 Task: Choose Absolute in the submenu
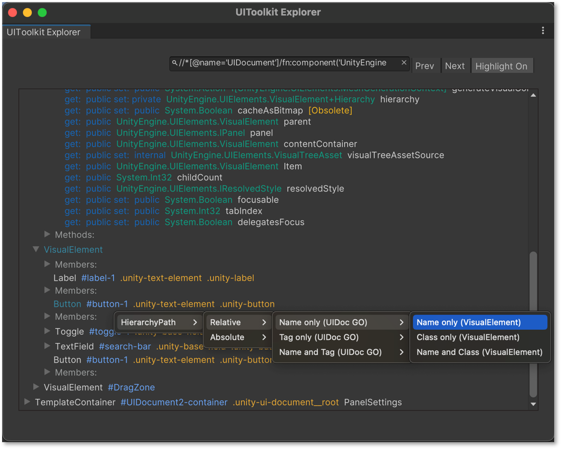click(x=238, y=337)
